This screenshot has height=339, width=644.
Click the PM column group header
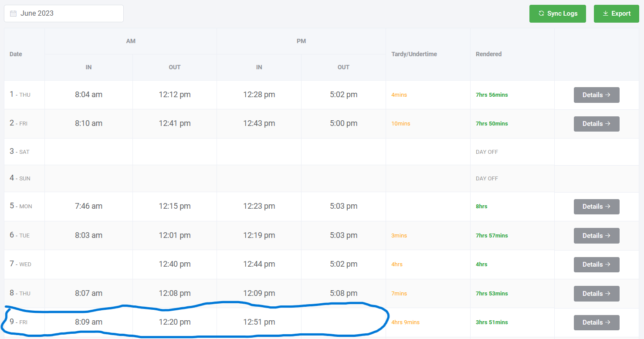click(x=301, y=41)
